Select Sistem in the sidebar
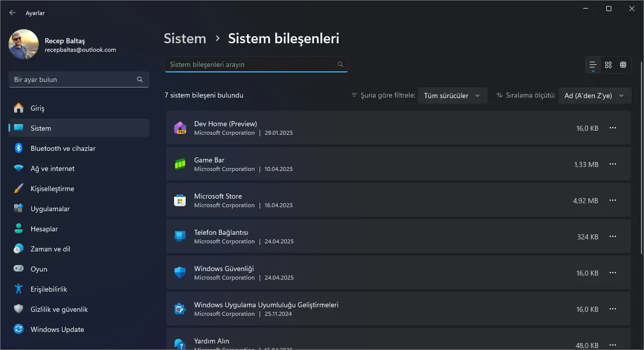 pos(79,128)
